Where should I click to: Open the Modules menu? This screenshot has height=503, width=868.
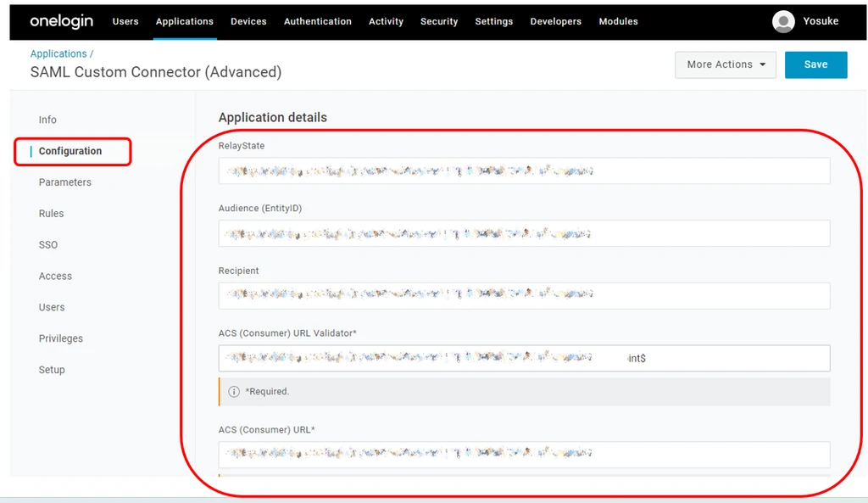pos(618,21)
